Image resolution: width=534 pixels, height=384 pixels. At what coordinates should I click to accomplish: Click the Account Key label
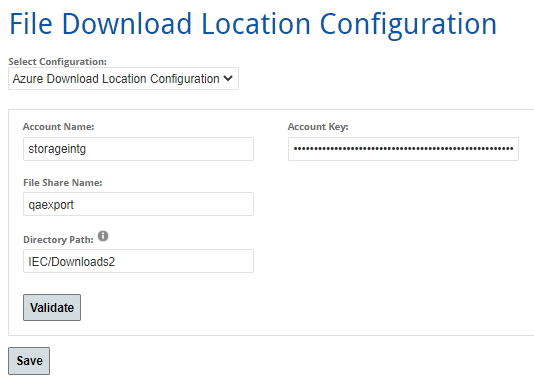[318, 127]
